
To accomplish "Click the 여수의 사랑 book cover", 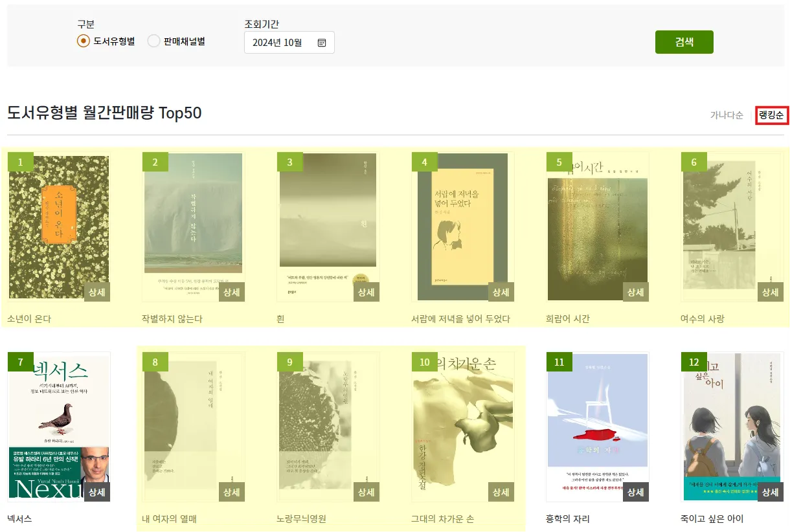I will [x=732, y=227].
